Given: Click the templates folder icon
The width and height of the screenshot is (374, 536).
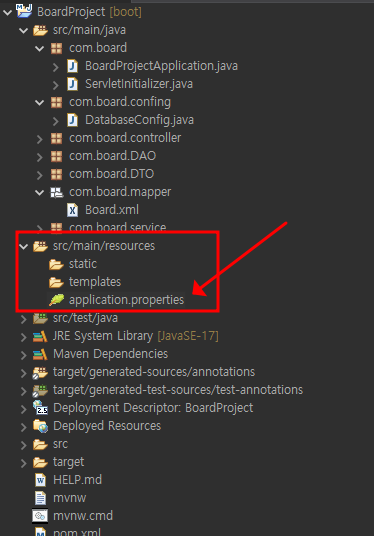Looking at the screenshot, I should coord(56,282).
